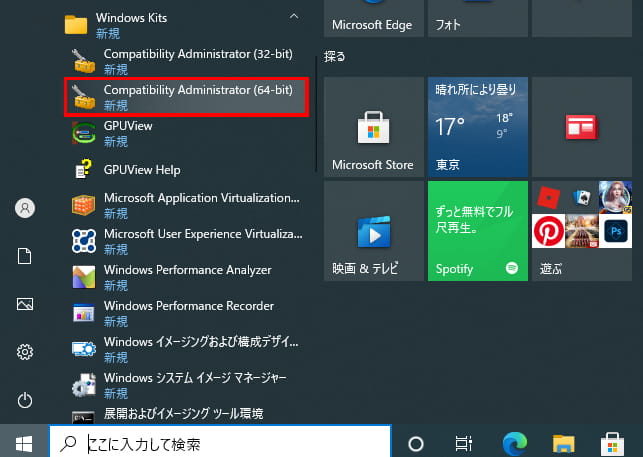Open 展開およびイメージング ツール環境 icon
The height and width of the screenshot is (457, 643).
pos(83,417)
